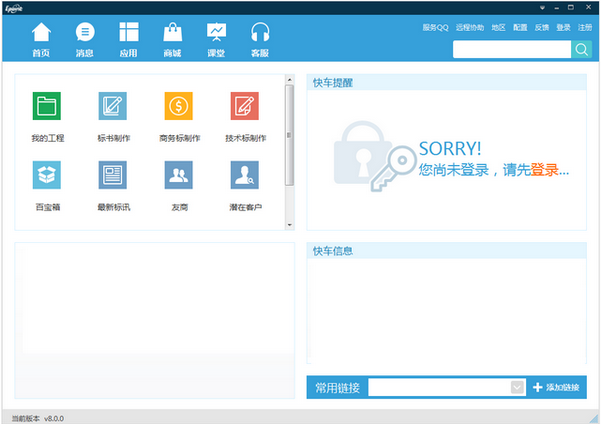Open 商务标制作 dollar icon
Image resolution: width=602 pixels, height=424 pixels.
[x=178, y=105]
